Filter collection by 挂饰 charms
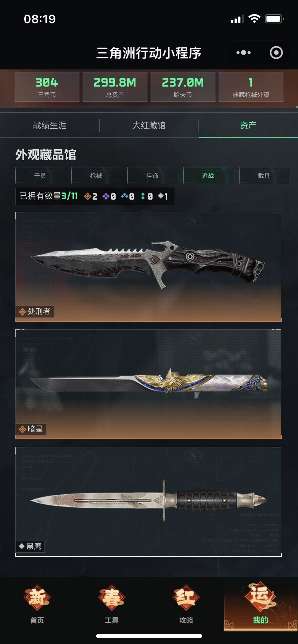This screenshot has height=644, width=298. [x=152, y=176]
